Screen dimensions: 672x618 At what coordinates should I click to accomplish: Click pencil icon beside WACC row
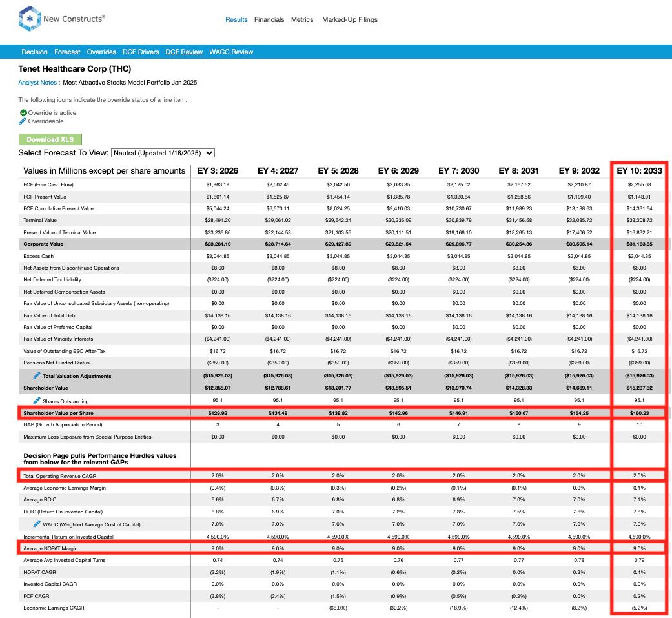click(x=37, y=524)
